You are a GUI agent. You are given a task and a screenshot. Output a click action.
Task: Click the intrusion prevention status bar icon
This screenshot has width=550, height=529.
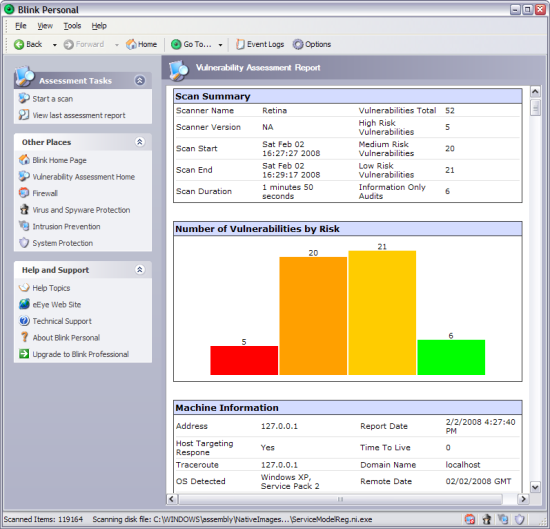point(503,519)
